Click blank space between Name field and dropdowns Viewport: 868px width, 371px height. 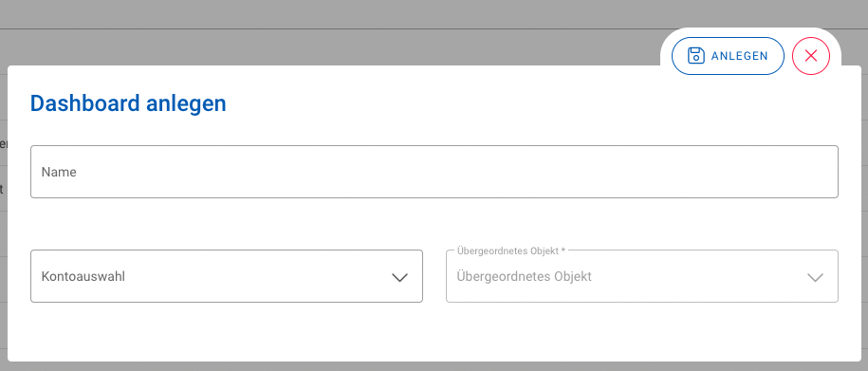pos(434,224)
